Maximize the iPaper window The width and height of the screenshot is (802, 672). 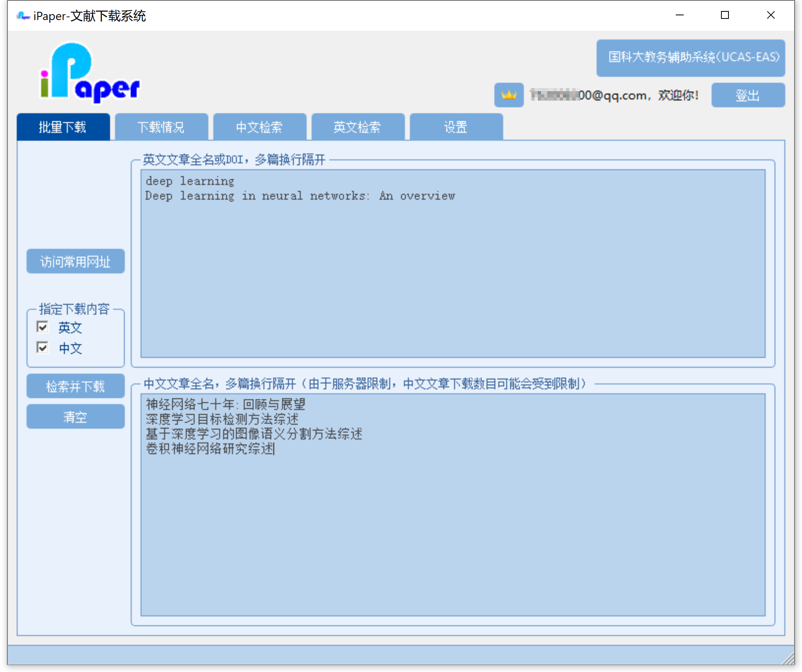(x=725, y=15)
